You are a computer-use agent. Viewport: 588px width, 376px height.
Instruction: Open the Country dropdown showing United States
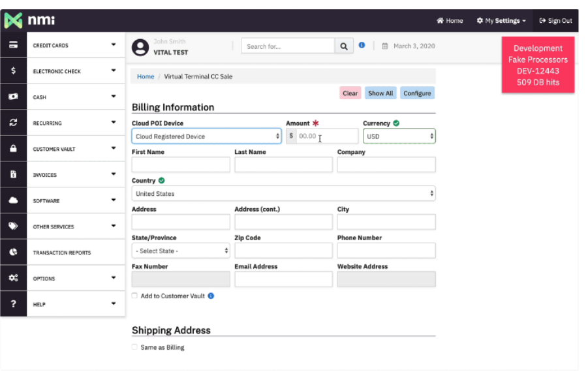pyautogui.click(x=283, y=193)
